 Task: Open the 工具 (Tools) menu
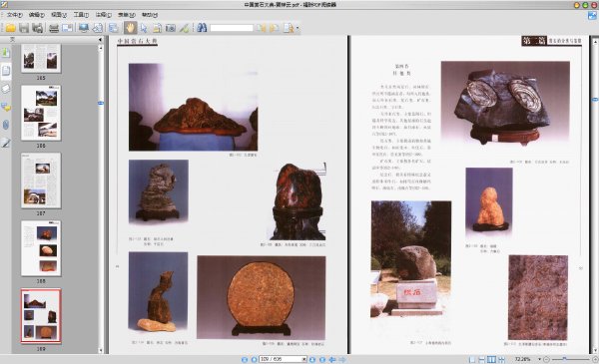point(81,15)
